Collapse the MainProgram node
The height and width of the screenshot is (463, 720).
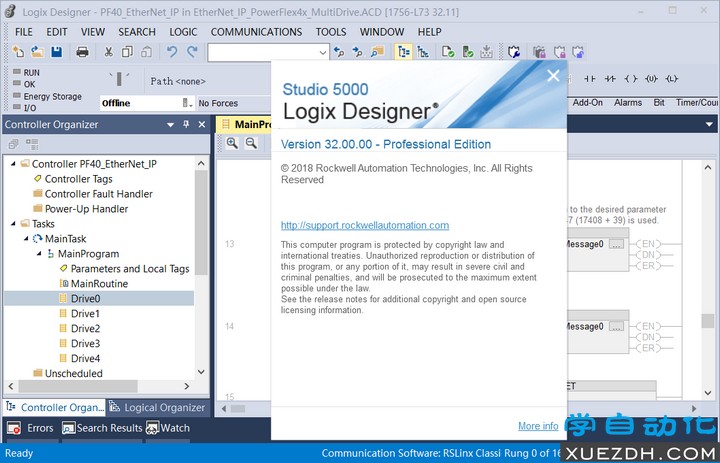pyautogui.click(x=39, y=254)
